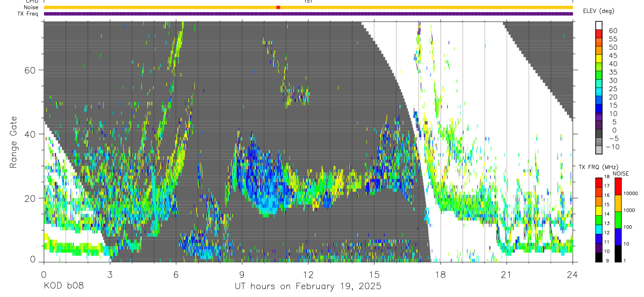This screenshot has width=644, height=297.
Task: Click the 'TX Freq' row label at top left
Action: tap(29, 14)
